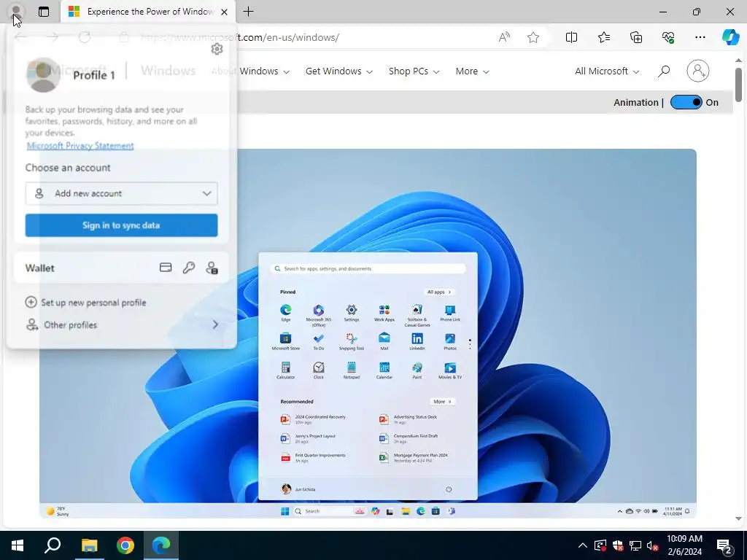Open the Collections icon
The width and height of the screenshot is (747, 560).
636,37
